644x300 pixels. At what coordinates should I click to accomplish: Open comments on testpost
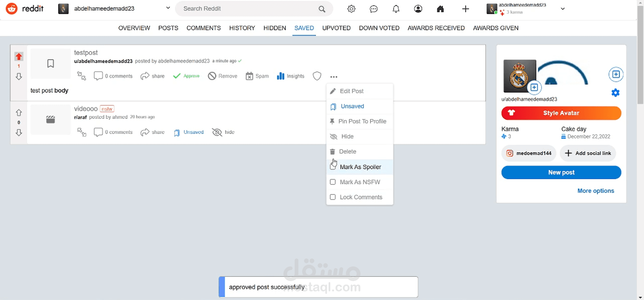tap(113, 76)
